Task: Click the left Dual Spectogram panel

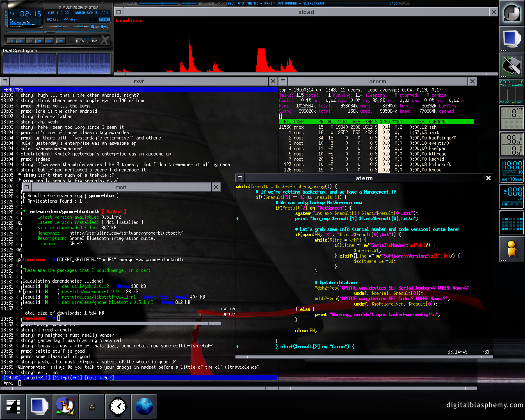Action: coord(30,64)
